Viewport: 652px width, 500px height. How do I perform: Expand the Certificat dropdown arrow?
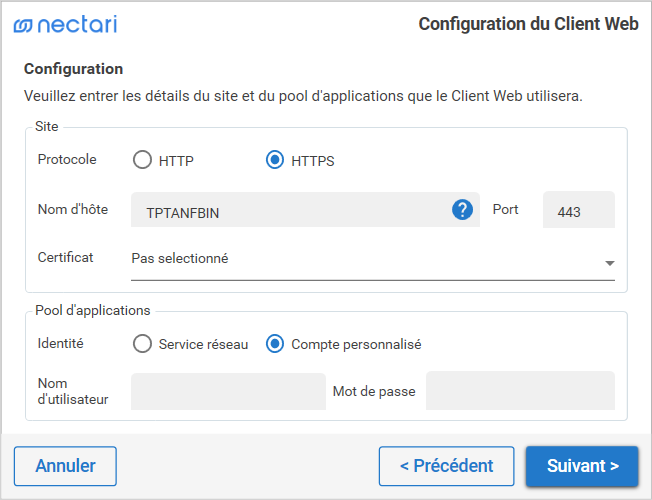point(609,263)
